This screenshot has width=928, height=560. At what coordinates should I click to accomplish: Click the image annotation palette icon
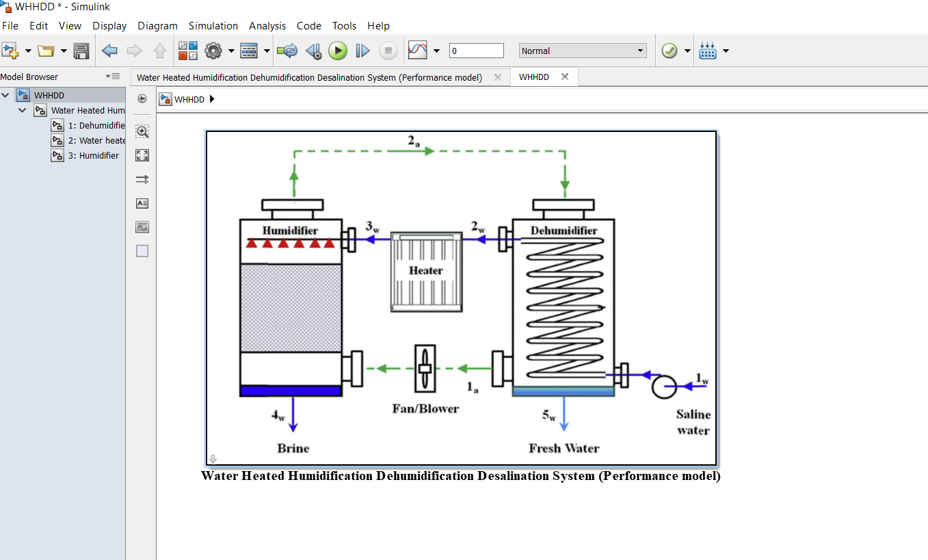click(x=142, y=226)
